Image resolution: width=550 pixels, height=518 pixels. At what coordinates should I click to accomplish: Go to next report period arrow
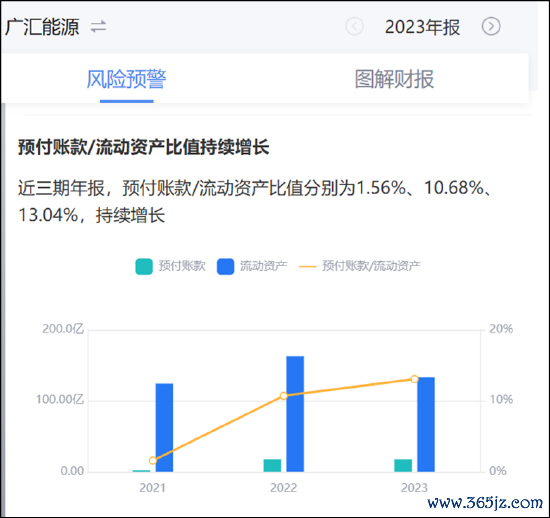click(x=491, y=26)
